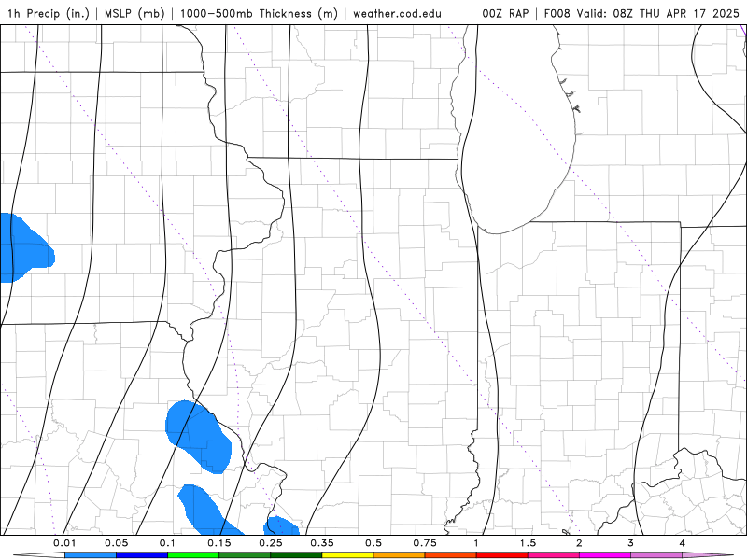Click the bright green 0.1–0.15 legend swatch
Screen dimensions: 747x560
tap(193, 555)
